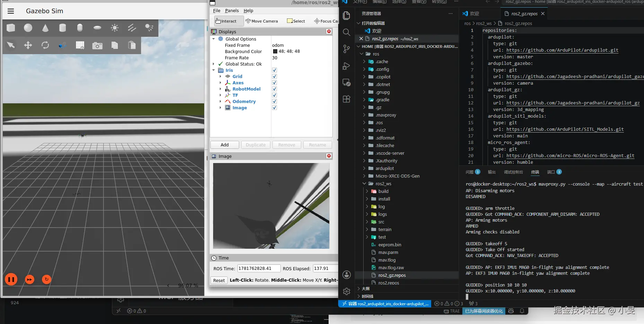The image size is (644, 324).
Task: Insert an ellipsoid shape in Gazebo
Action: pos(97,28)
